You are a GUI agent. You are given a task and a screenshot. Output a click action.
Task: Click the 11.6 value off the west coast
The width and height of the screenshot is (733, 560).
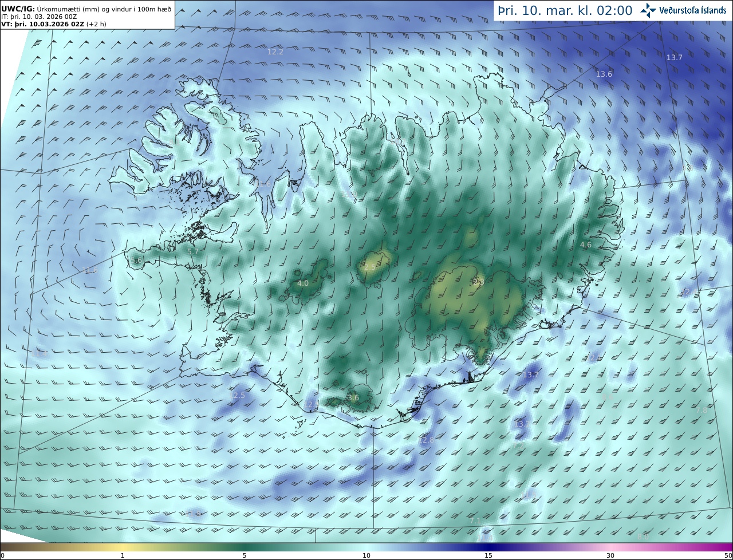pos(90,270)
